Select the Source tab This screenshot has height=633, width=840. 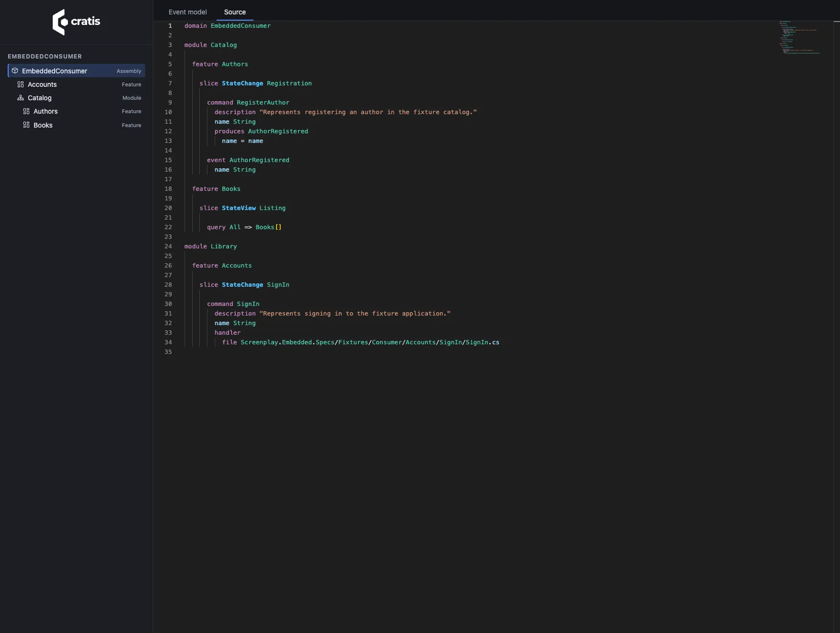pos(235,12)
